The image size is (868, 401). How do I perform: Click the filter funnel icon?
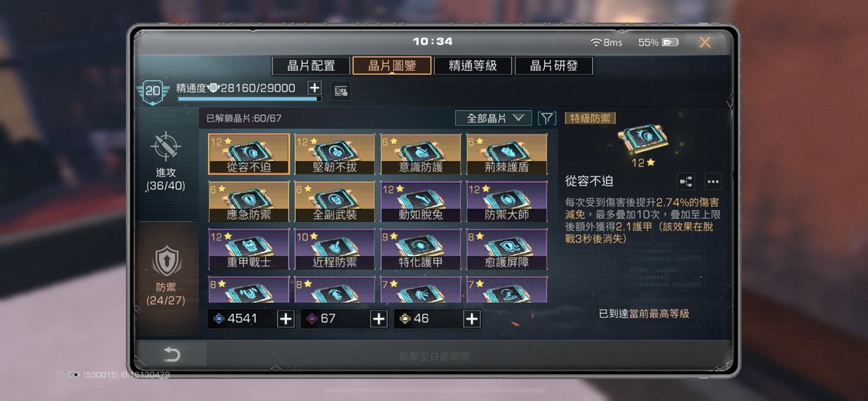pyautogui.click(x=546, y=118)
